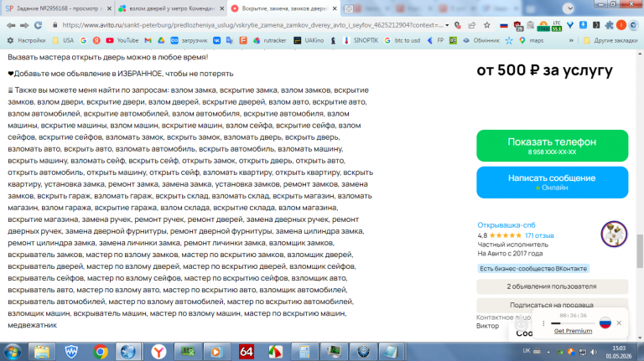The height and width of the screenshot is (361, 644).
Task: Click the price text от 500 ₽ за услугу
Action: click(544, 70)
